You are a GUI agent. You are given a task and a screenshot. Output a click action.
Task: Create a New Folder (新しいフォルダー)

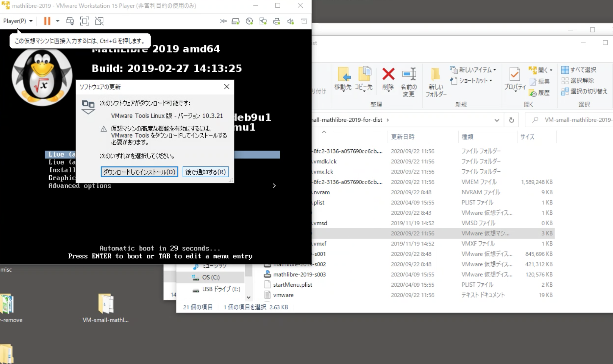(436, 82)
